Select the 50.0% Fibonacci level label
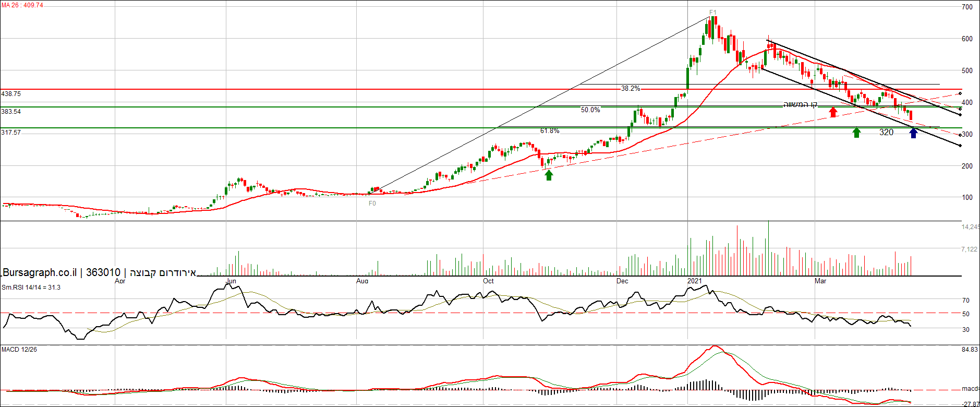 (590, 110)
